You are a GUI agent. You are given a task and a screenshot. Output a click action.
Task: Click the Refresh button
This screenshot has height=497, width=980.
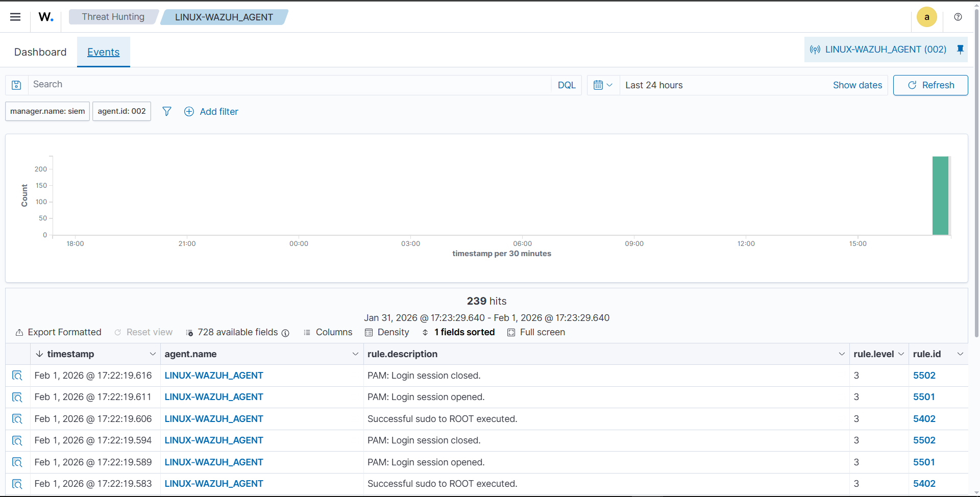coord(930,85)
